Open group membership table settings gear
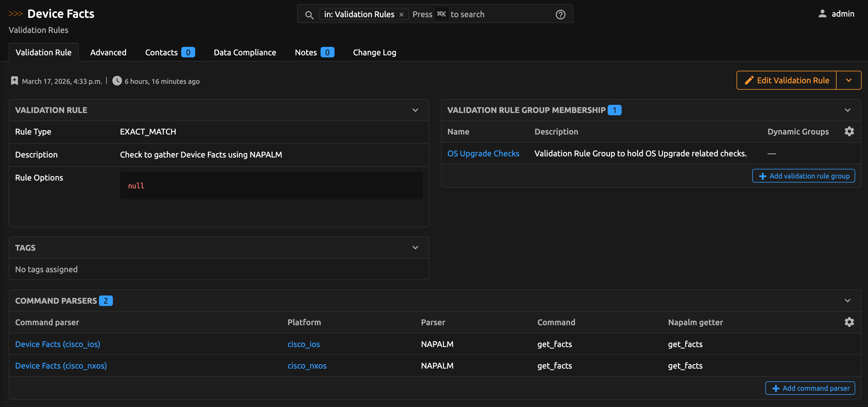This screenshot has width=868, height=407. point(849,132)
